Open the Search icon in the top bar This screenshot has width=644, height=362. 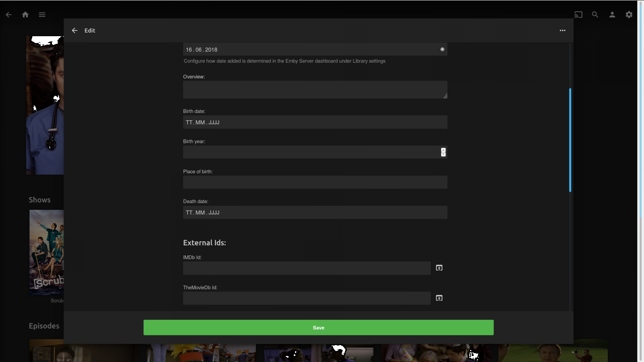[595, 14]
